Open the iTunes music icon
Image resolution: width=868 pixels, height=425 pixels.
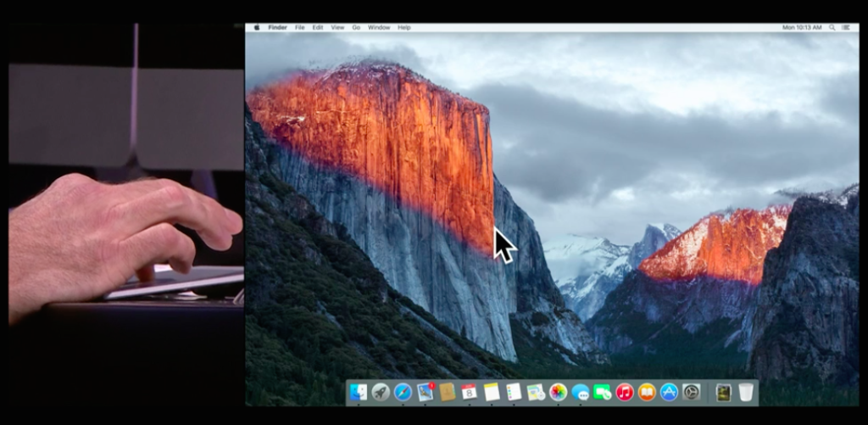point(625,392)
